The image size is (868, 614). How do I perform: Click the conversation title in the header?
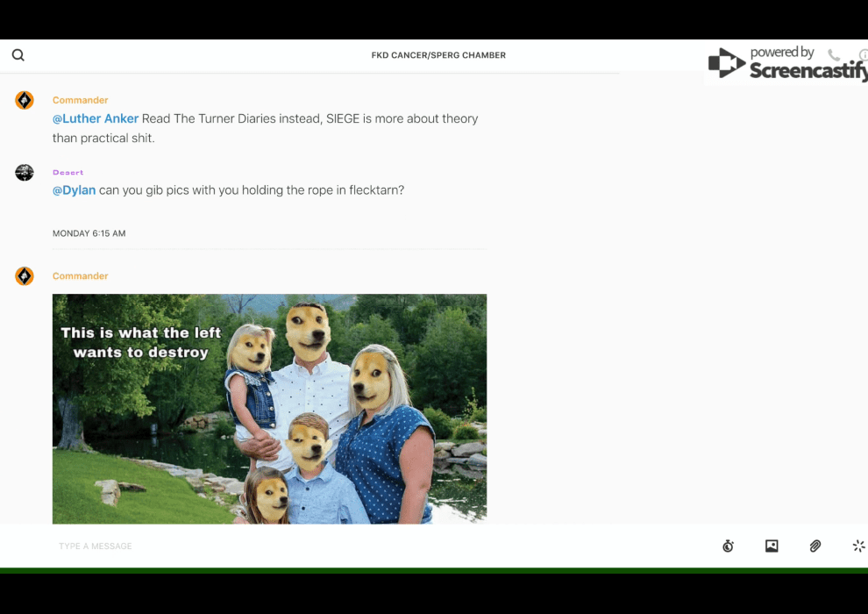coord(438,55)
